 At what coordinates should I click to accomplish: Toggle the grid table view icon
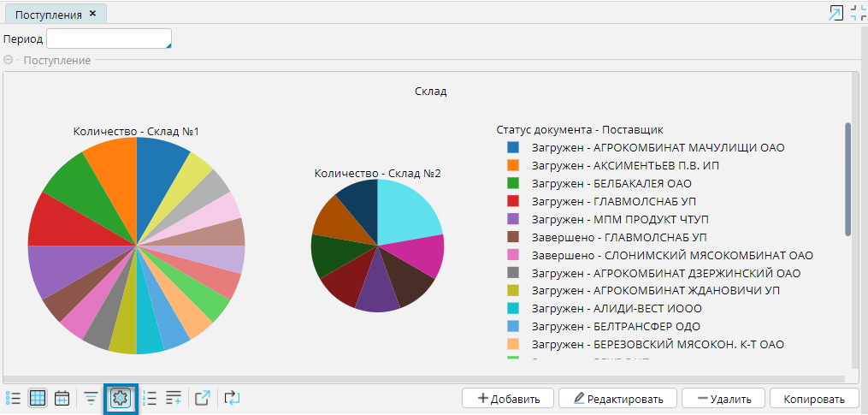click(x=38, y=398)
